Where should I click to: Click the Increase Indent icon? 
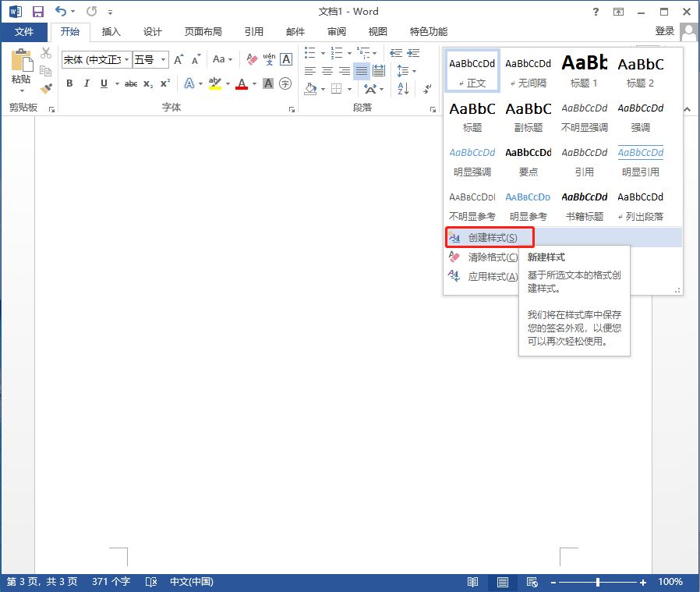412,53
